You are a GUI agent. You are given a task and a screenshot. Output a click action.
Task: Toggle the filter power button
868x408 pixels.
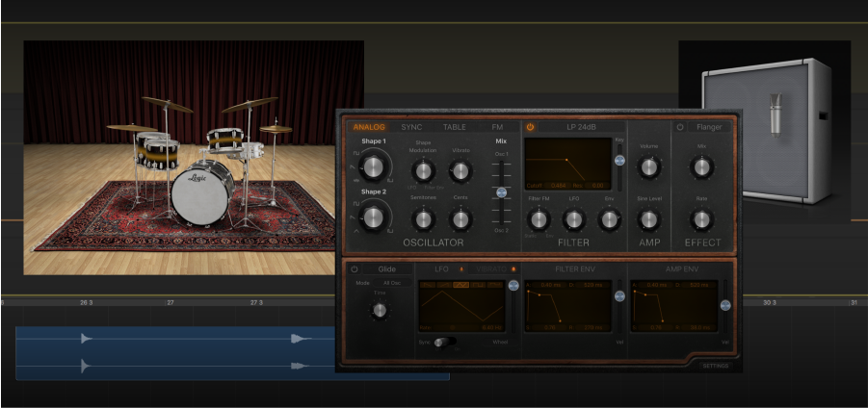[x=530, y=127]
